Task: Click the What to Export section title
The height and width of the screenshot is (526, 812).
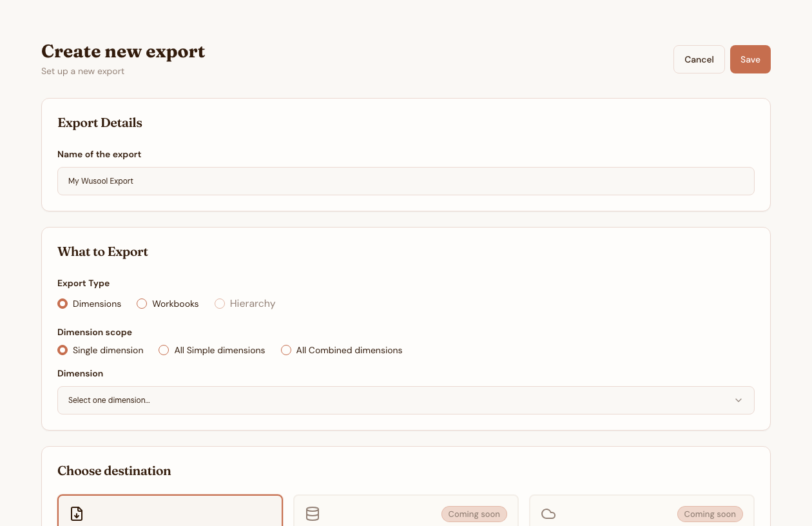Action: coord(102,251)
